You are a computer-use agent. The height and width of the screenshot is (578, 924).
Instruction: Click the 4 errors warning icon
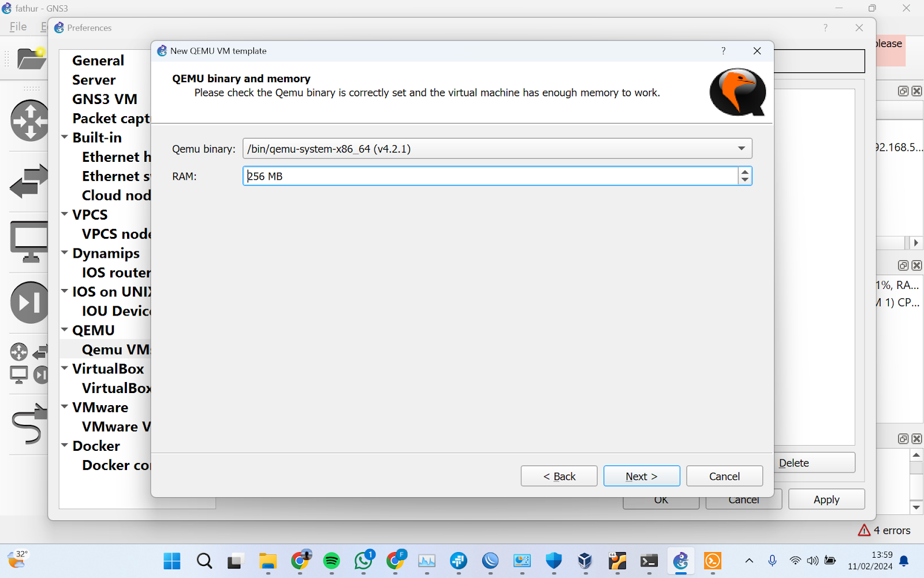click(864, 530)
